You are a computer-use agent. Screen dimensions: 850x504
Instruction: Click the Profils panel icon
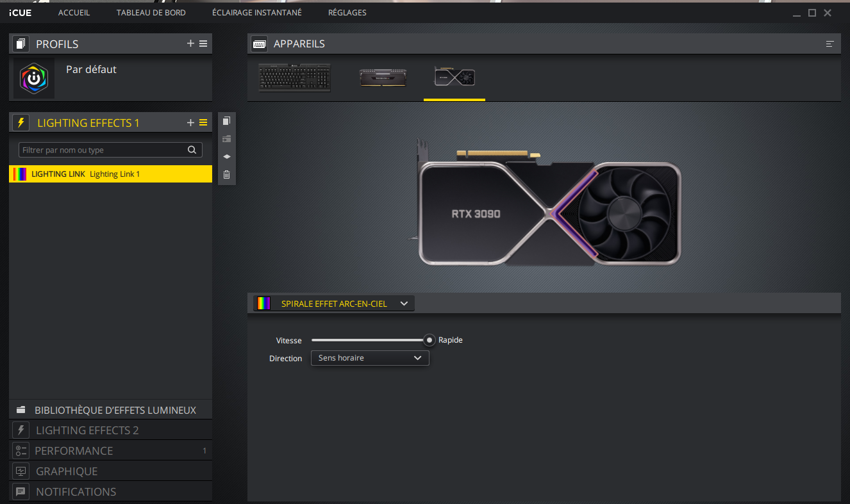click(21, 44)
